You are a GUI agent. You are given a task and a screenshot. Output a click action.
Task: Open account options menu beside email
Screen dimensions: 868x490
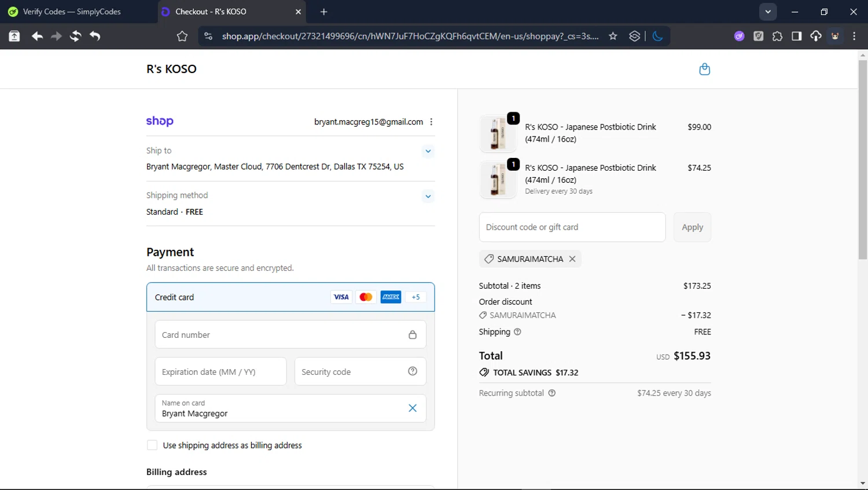[431, 122]
